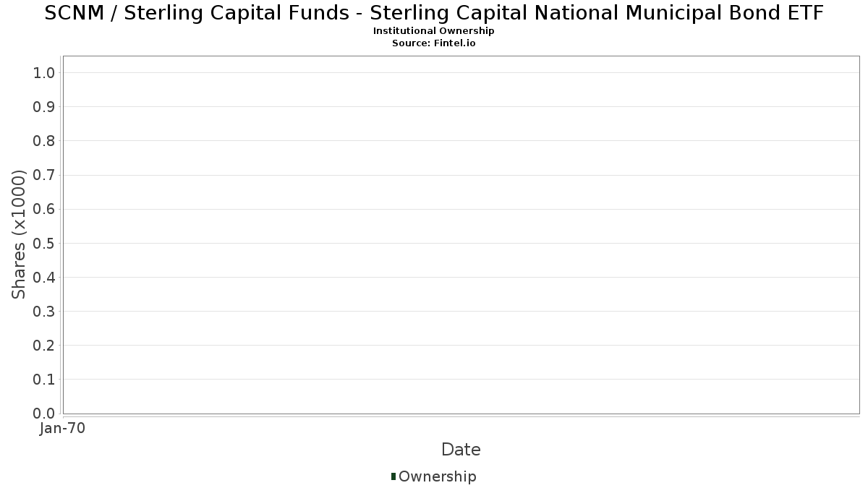Screen dimensions: 868x488
Task: Select the Shares (x1000) y-axis title
Action: tap(20, 235)
